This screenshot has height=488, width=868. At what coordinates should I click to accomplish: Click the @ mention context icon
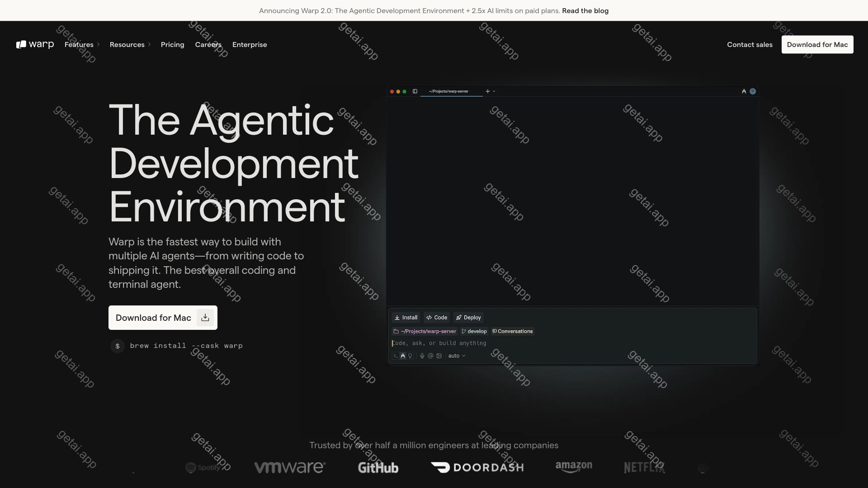430,356
